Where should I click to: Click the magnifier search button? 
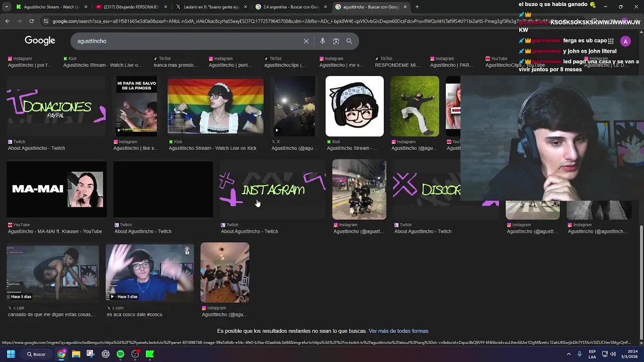(x=349, y=41)
